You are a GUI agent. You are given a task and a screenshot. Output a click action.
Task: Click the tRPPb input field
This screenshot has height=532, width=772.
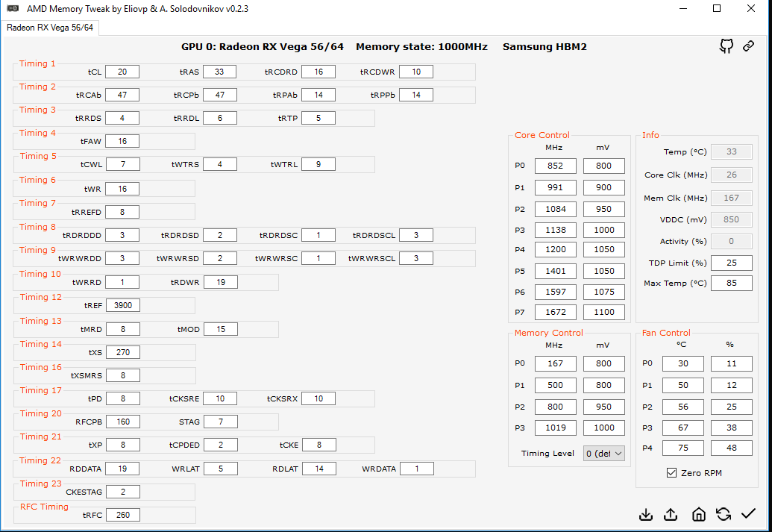(x=416, y=95)
